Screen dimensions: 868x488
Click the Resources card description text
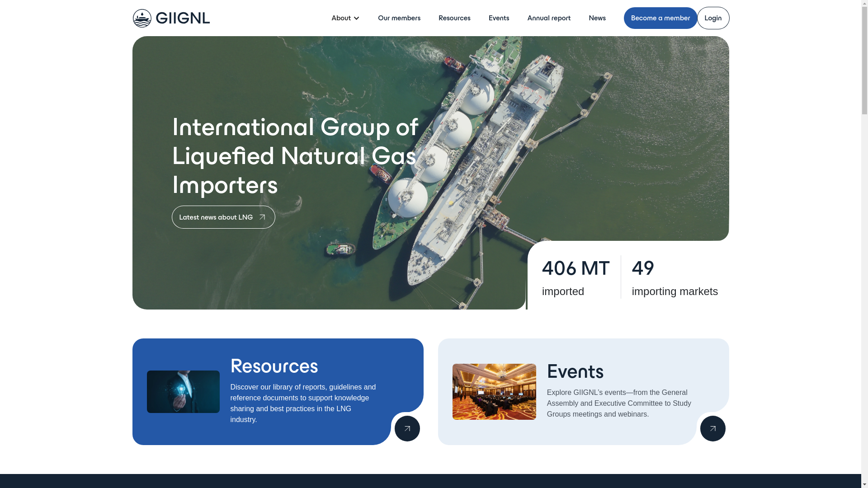point(303,403)
